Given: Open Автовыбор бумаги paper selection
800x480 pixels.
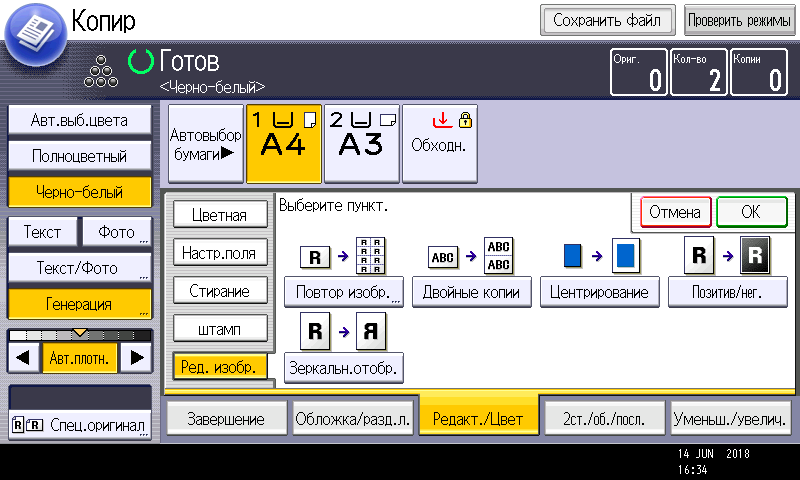Looking at the screenshot, I should (206, 144).
